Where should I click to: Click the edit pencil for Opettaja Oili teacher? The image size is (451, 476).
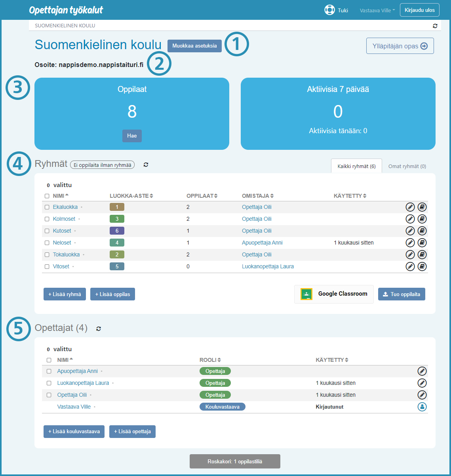[422, 395]
